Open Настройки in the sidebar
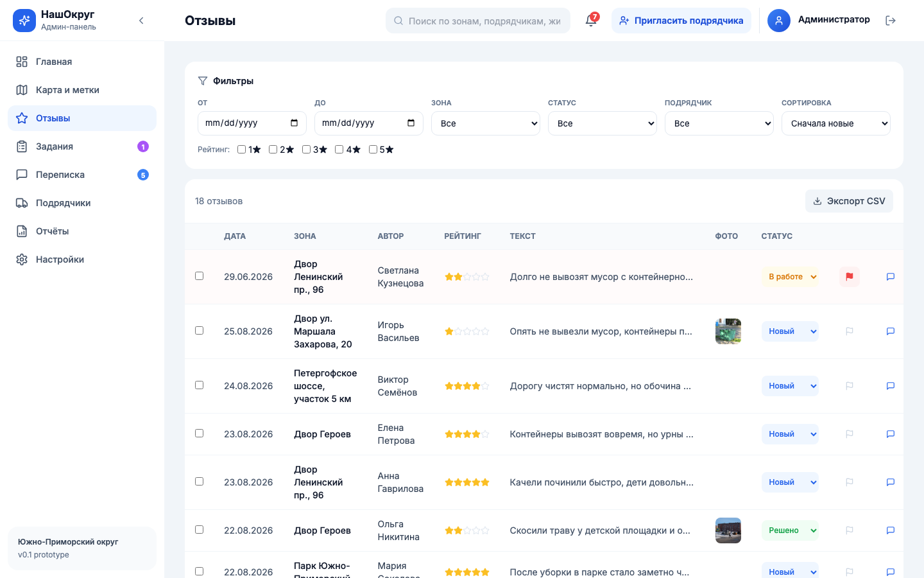This screenshot has width=924, height=578. tap(82, 259)
